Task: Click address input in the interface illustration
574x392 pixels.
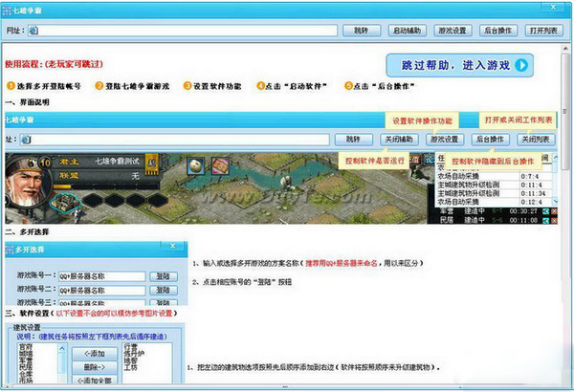Action: [x=175, y=140]
